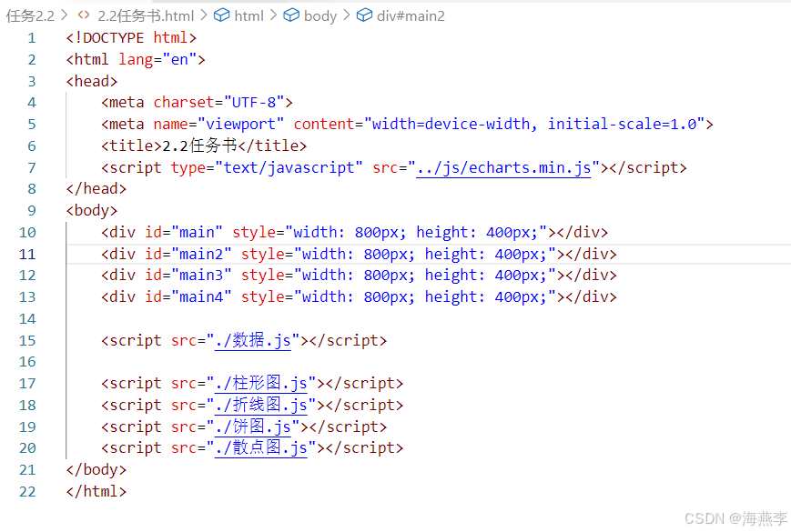The width and height of the screenshot is (791, 532).
Task: Click the HTML file icon in breadcrumb
Action: [84, 15]
